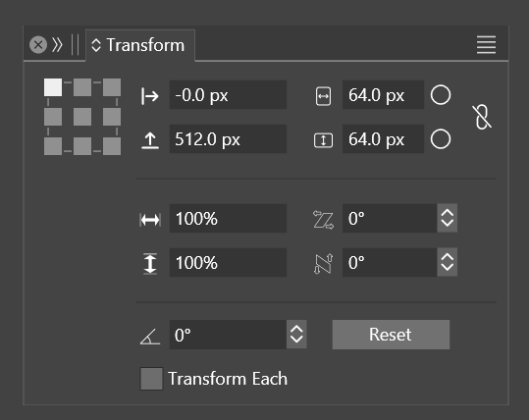The image size is (529, 420).
Task: Toggle the link width and height icon
Action: pyautogui.click(x=482, y=117)
